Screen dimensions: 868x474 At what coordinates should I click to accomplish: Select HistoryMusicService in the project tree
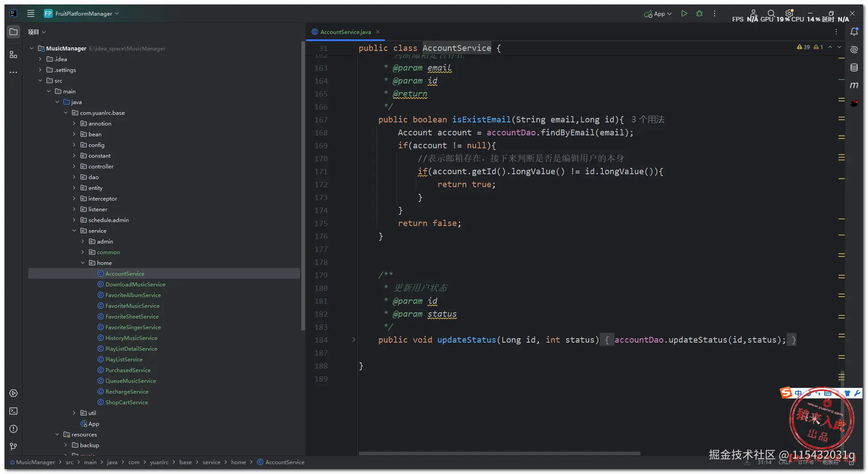(x=131, y=338)
